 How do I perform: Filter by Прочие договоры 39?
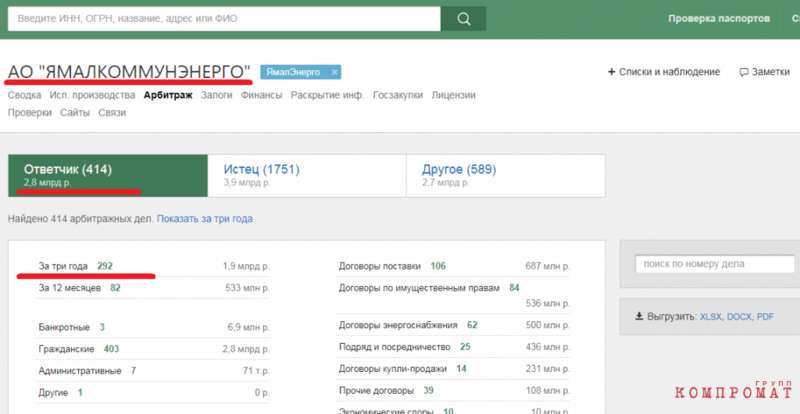386,391
